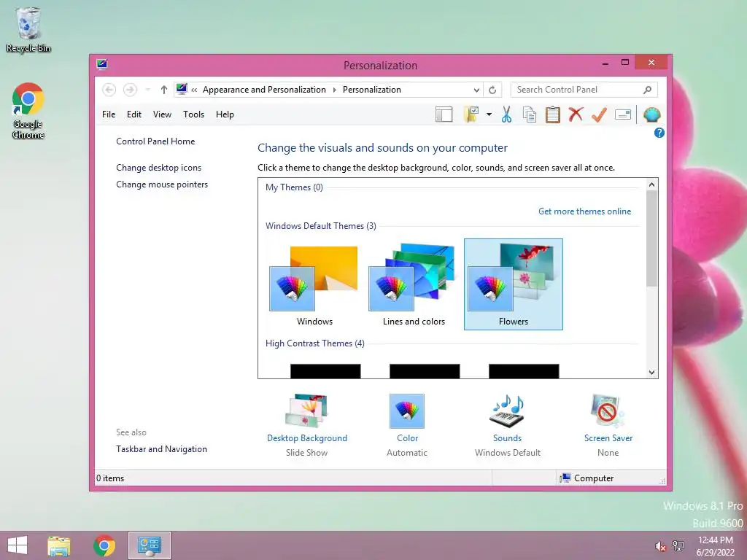
Task: Open Google Chrome desktop shortcut
Action: pos(28,111)
